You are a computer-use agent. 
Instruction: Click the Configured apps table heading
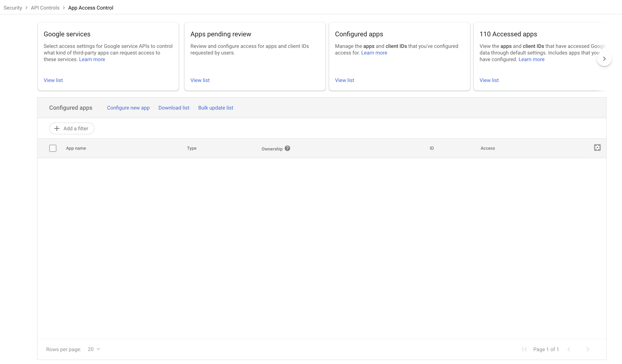[71, 108]
